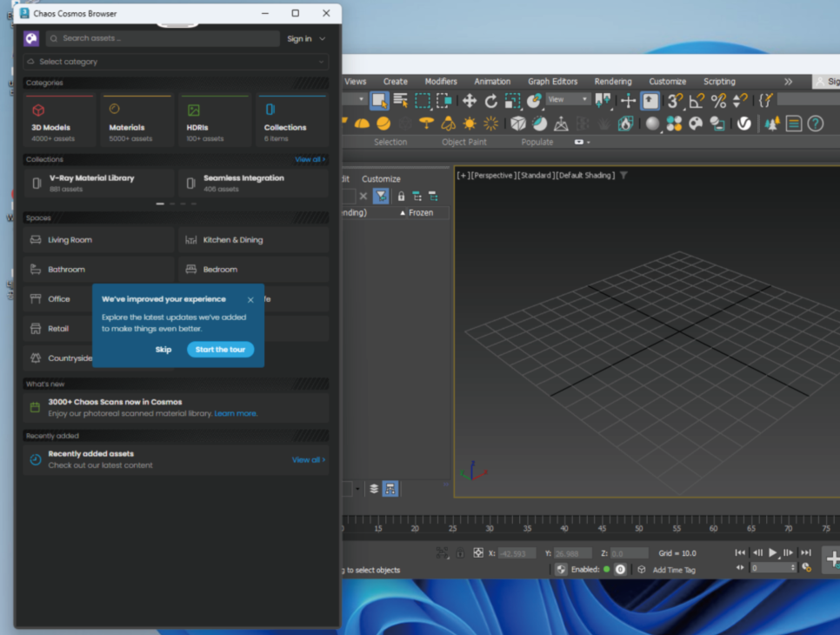Open the Graph Editors menu
840x635 pixels.
552,82
